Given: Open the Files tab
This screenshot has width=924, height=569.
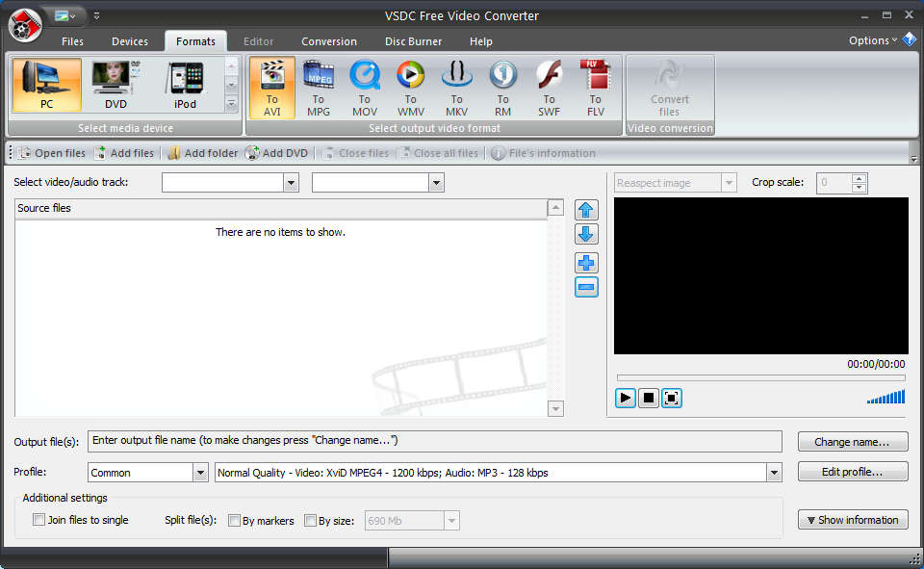Looking at the screenshot, I should point(72,41).
